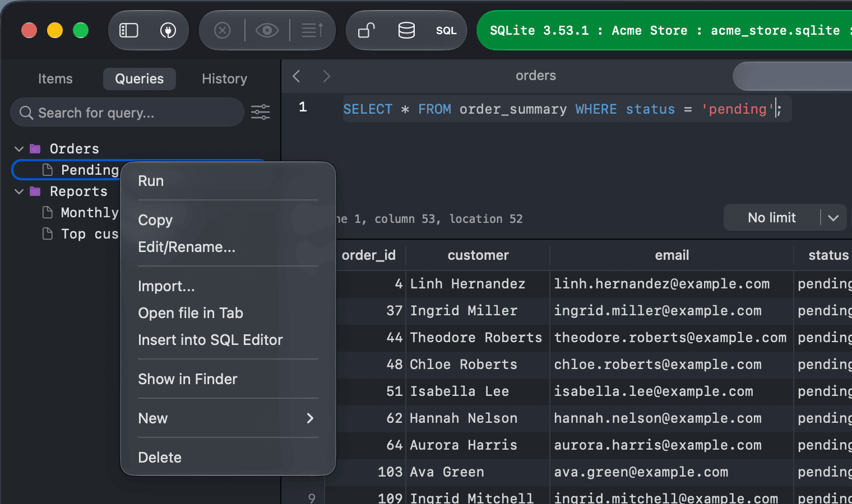This screenshot has height=504, width=852.
Task: Click the Pending query file icon
Action: pyautogui.click(x=48, y=170)
